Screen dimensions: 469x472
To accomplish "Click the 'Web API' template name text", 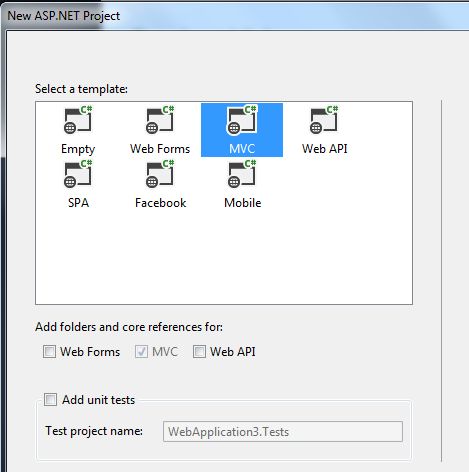I will [x=325, y=149].
